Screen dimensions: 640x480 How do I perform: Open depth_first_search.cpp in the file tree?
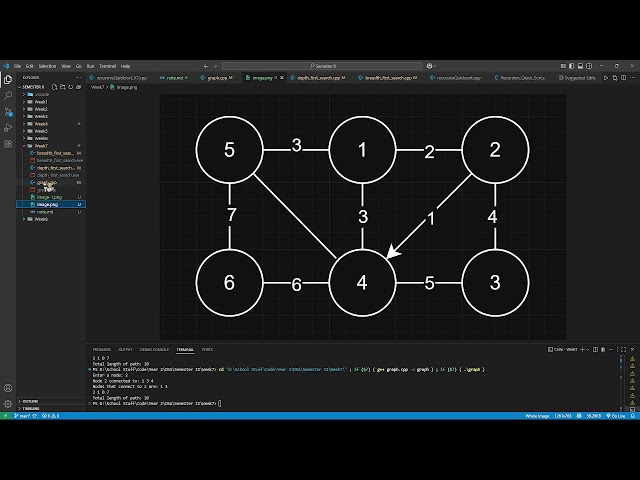[51, 168]
